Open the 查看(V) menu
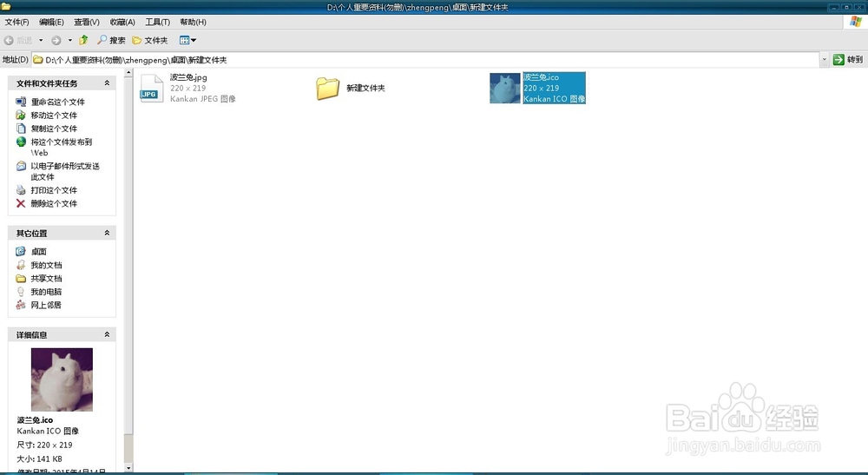 (x=86, y=23)
